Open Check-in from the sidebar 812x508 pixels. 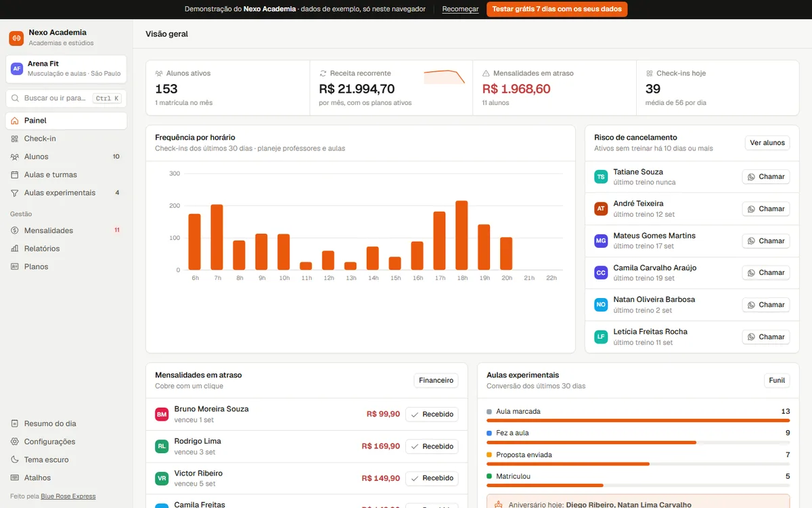point(66,138)
